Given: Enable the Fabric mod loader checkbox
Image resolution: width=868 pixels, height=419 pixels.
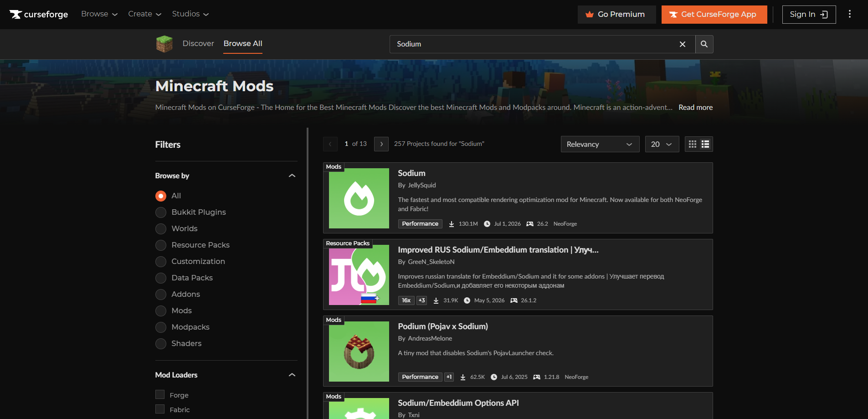Looking at the screenshot, I should point(160,409).
